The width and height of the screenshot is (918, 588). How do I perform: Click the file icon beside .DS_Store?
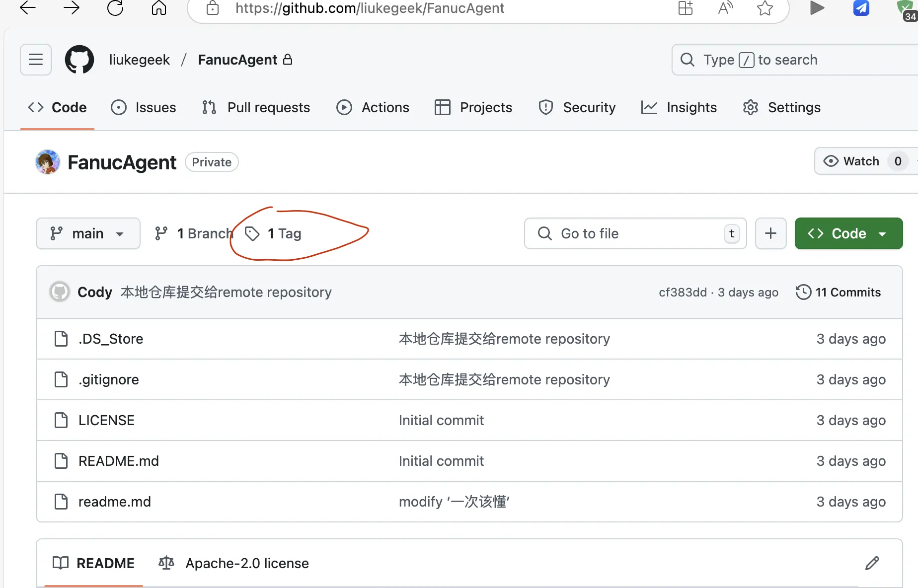(x=61, y=339)
